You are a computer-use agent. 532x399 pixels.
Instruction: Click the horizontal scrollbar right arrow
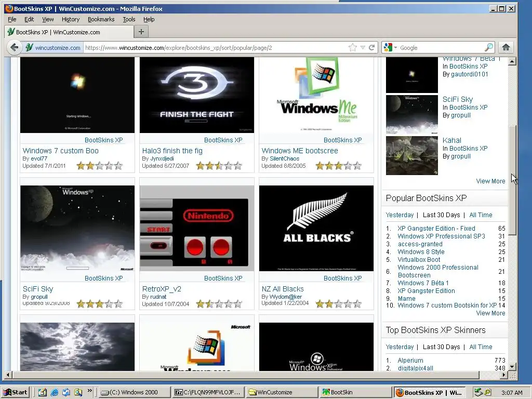point(504,375)
